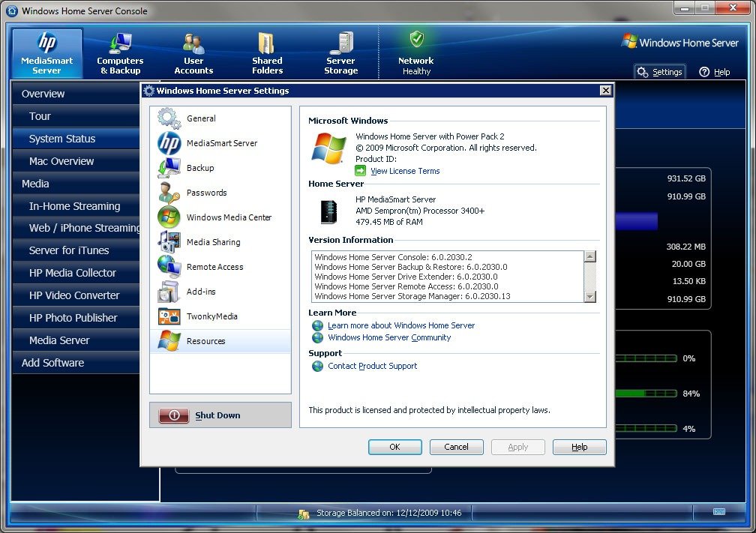This screenshot has width=756, height=533.
Task: Open Tour in the left sidebar
Action: click(x=76, y=116)
